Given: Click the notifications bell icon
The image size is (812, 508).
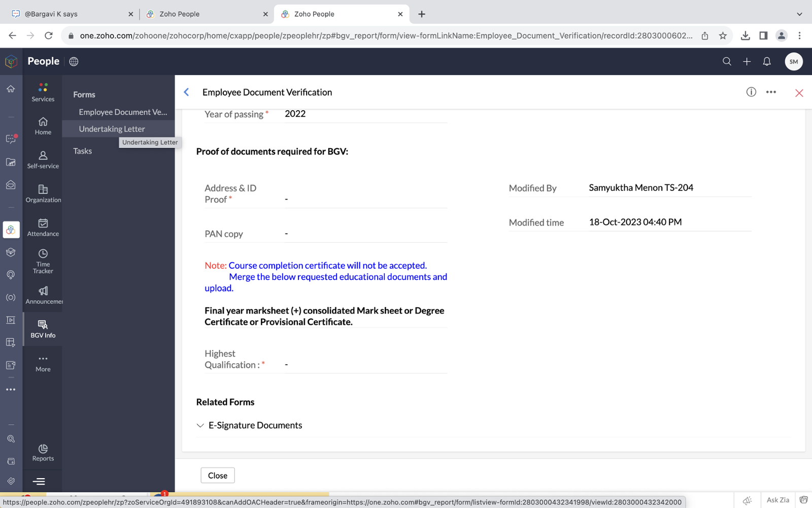Looking at the screenshot, I should [x=767, y=61].
